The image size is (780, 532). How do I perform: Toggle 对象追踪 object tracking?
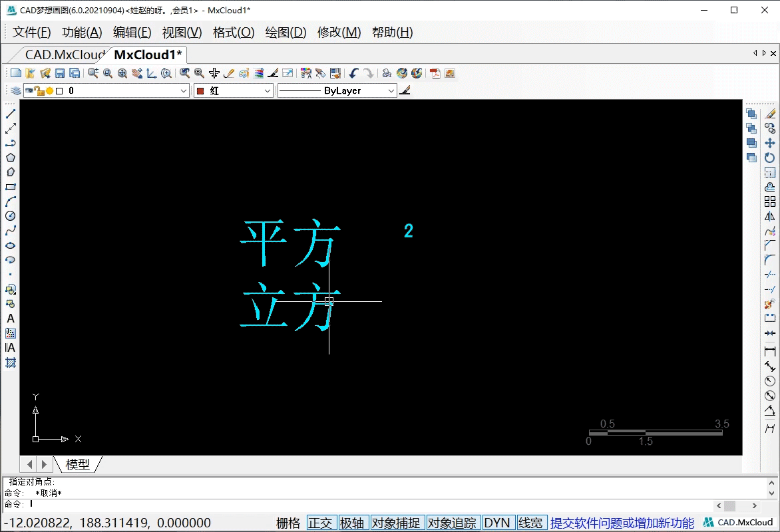point(452,523)
